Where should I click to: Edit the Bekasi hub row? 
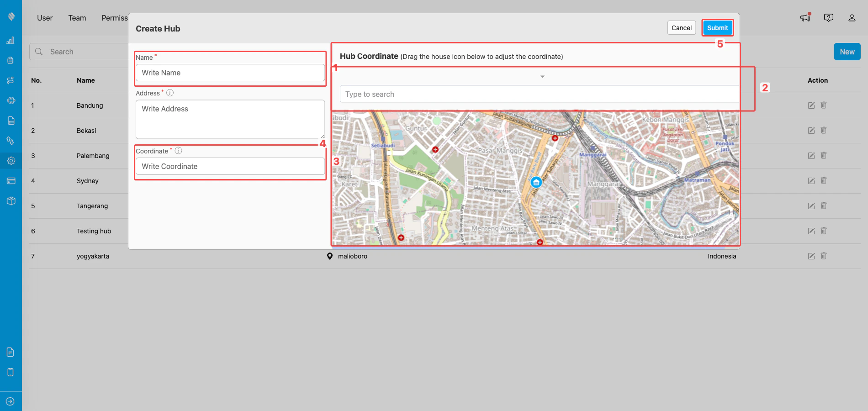(811, 131)
